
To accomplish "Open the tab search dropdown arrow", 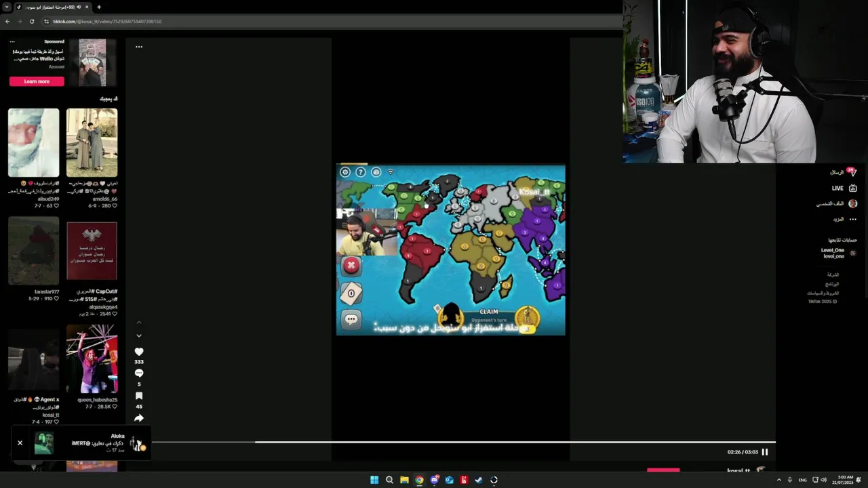I will (7, 7).
